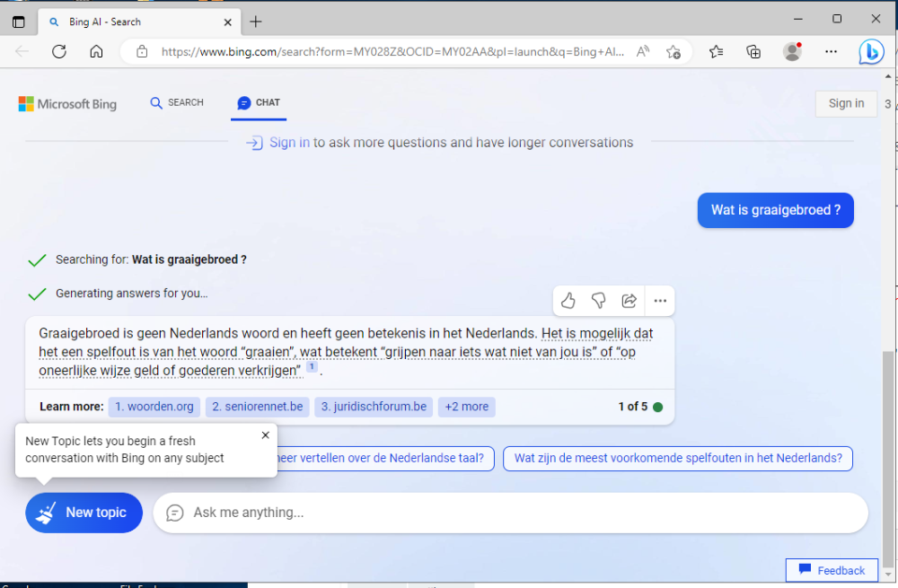Expand the response more options ellipsis

660,301
